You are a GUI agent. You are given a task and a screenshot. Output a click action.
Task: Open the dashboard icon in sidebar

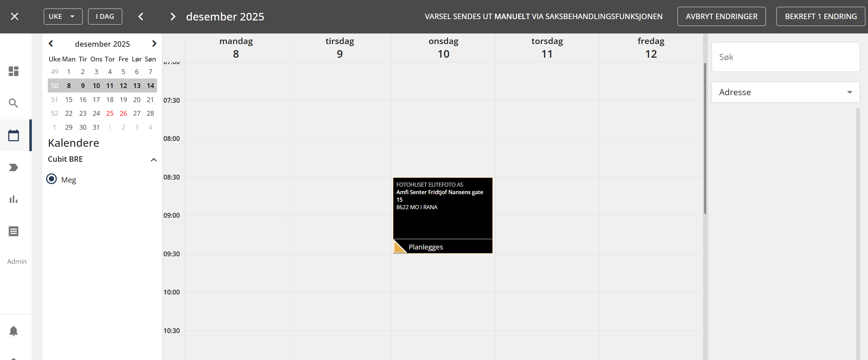14,71
